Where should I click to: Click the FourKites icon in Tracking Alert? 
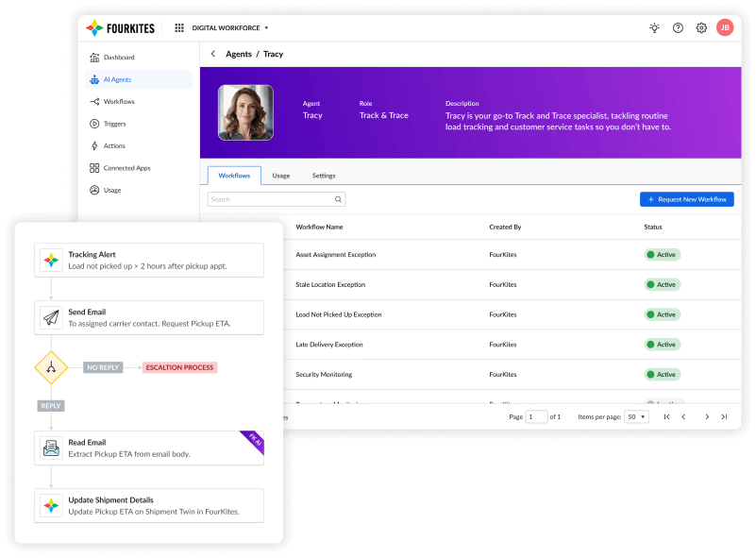pos(51,261)
